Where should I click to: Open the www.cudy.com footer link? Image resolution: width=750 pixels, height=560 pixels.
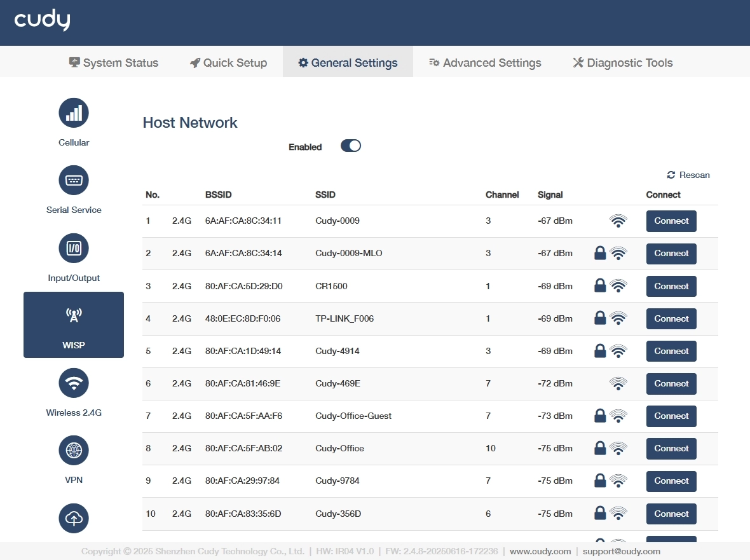(540, 551)
